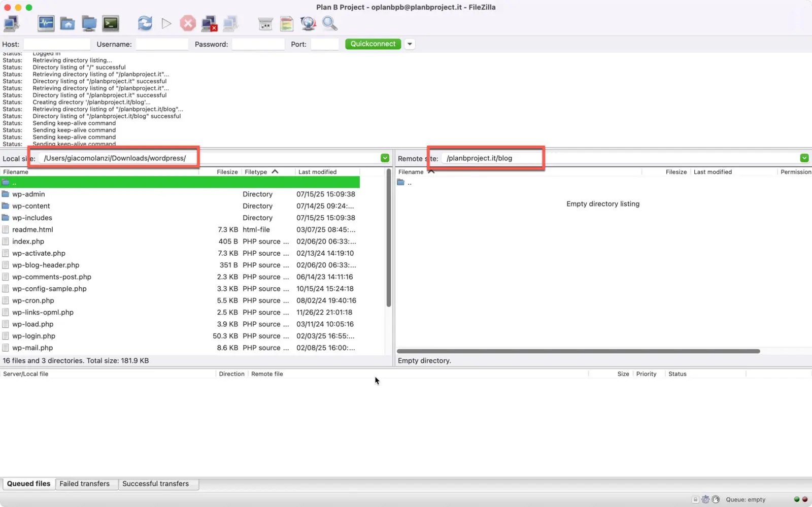Click the remote pane horizontal scrollbar

tap(579, 351)
